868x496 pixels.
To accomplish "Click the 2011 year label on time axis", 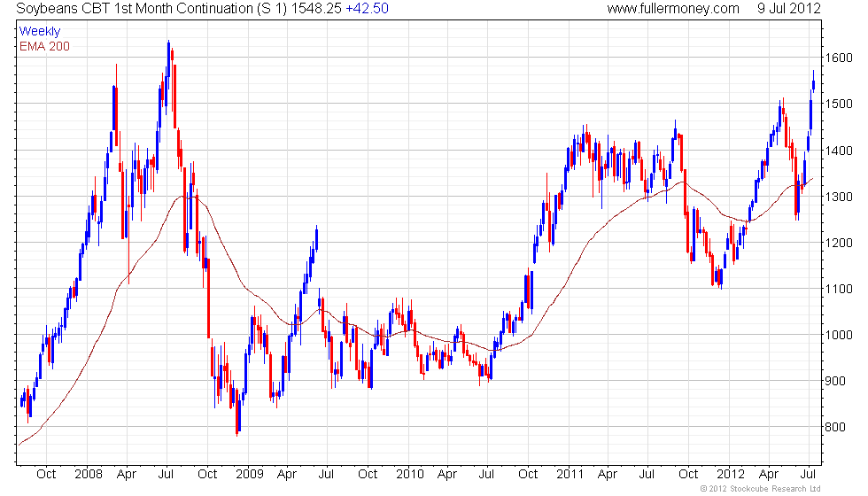I will coord(570,474).
